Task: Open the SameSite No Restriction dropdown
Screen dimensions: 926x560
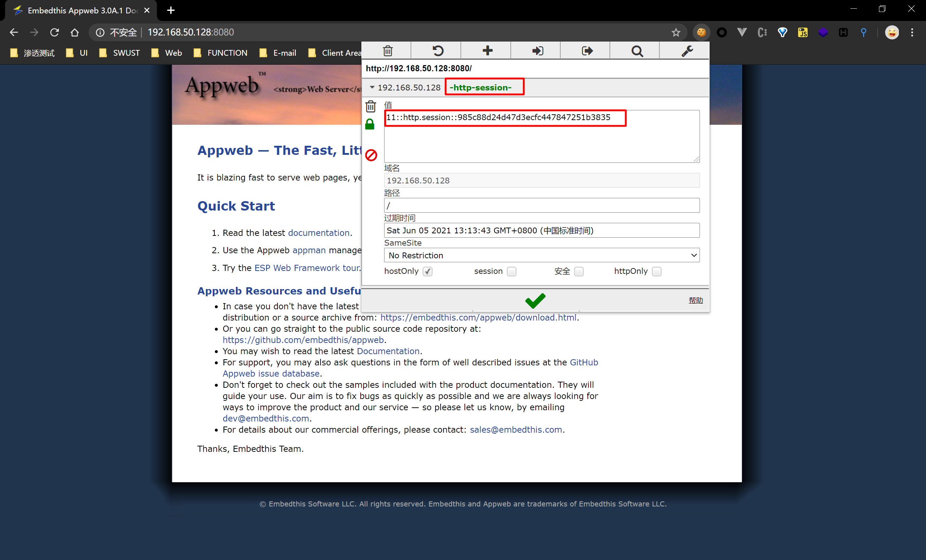Action: coord(541,255)
